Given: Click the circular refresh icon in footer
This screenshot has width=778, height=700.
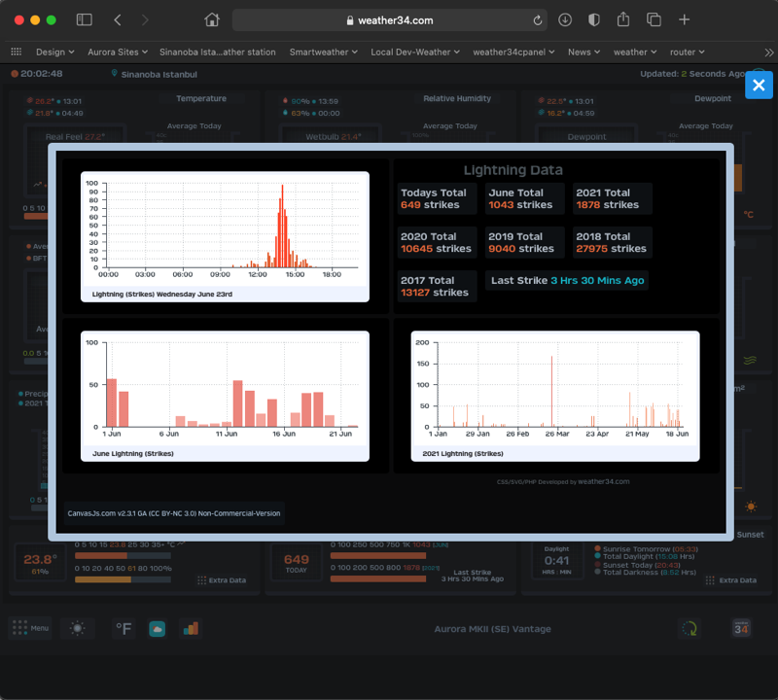Looking at the screenshot, I should pos(690,629).
